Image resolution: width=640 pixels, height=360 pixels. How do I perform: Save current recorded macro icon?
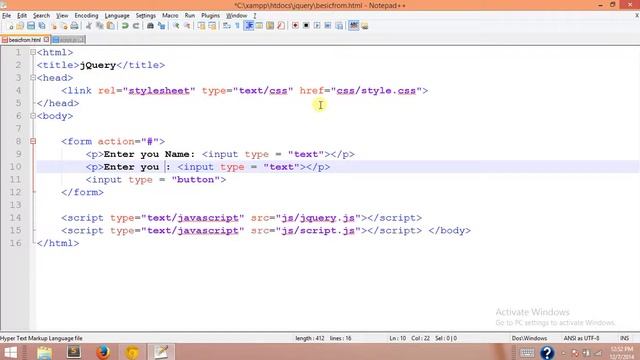point(339,26)
